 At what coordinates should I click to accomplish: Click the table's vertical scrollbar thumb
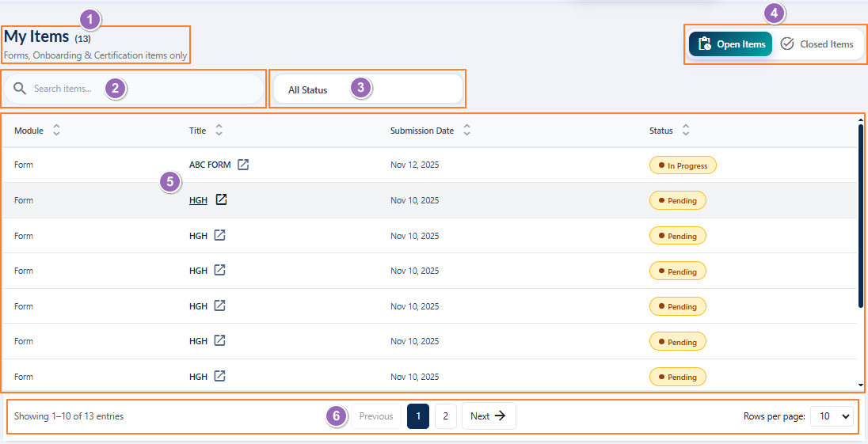coord(861,215)
